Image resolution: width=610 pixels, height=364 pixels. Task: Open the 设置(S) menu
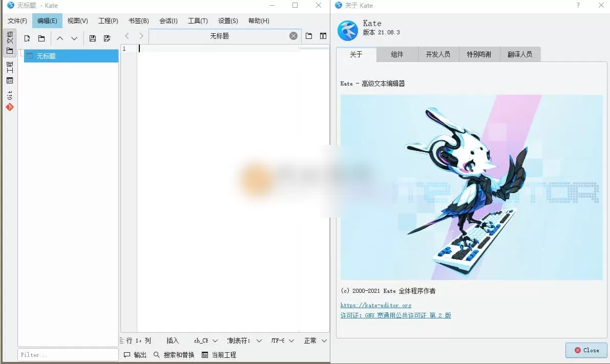[x=227, y=21]
